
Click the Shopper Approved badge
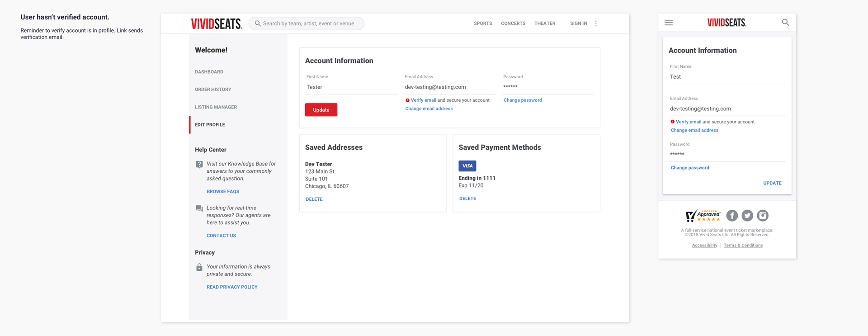coord(703,216)
